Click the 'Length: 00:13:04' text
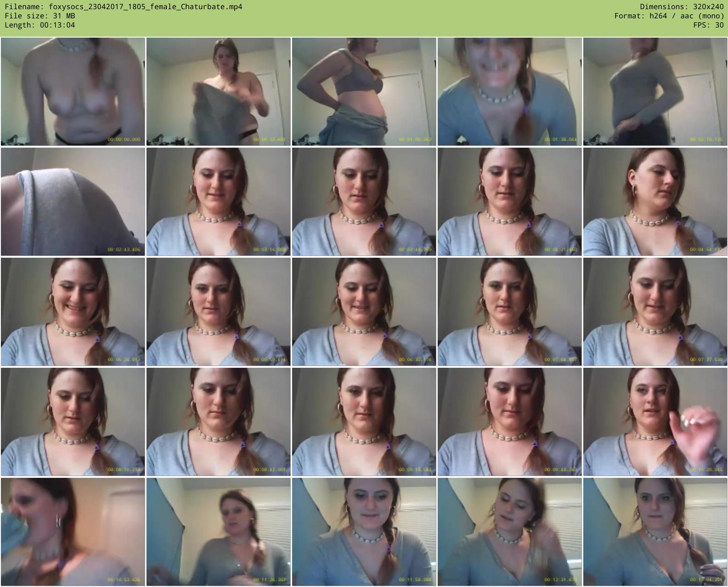 click(40, 25)
